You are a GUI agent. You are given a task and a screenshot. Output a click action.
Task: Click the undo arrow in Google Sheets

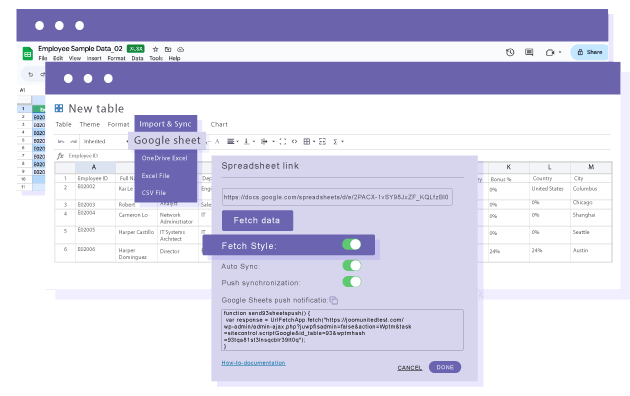tap(31, 74)
